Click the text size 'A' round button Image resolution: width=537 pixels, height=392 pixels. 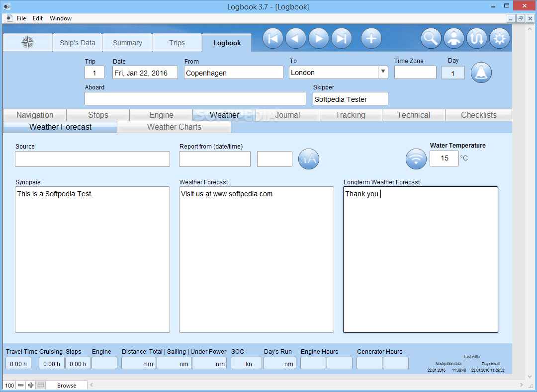(x=309, y=159)
